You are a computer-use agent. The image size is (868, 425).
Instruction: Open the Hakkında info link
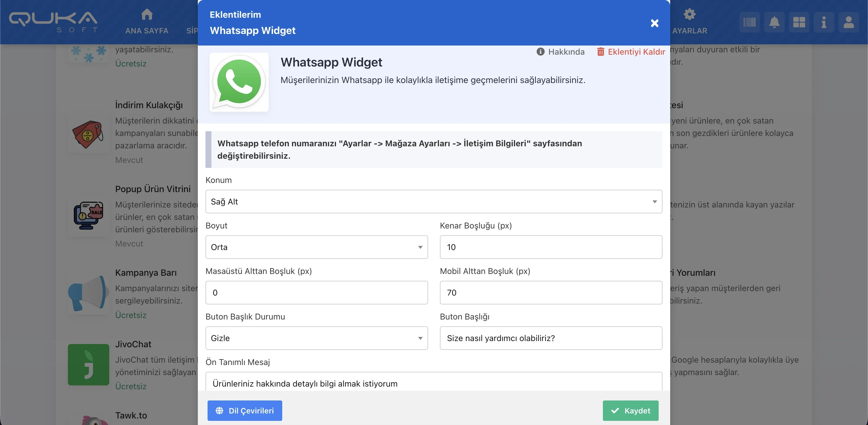561,52
